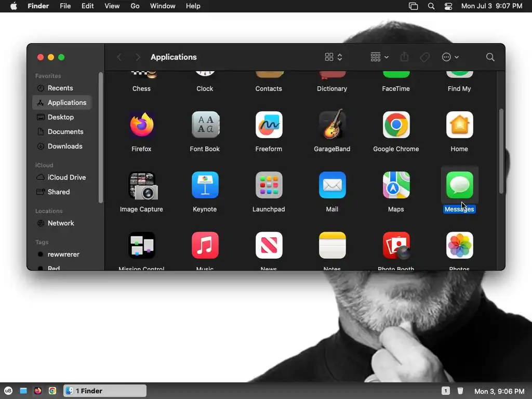Open the icon view switcher dropdown
532x399 pixels.
(334, 57)
